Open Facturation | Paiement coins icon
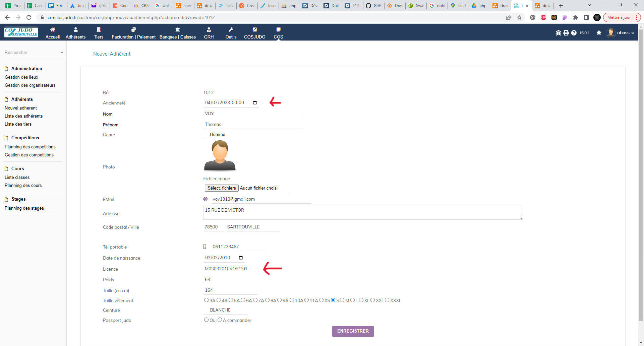 pos(133,29)
